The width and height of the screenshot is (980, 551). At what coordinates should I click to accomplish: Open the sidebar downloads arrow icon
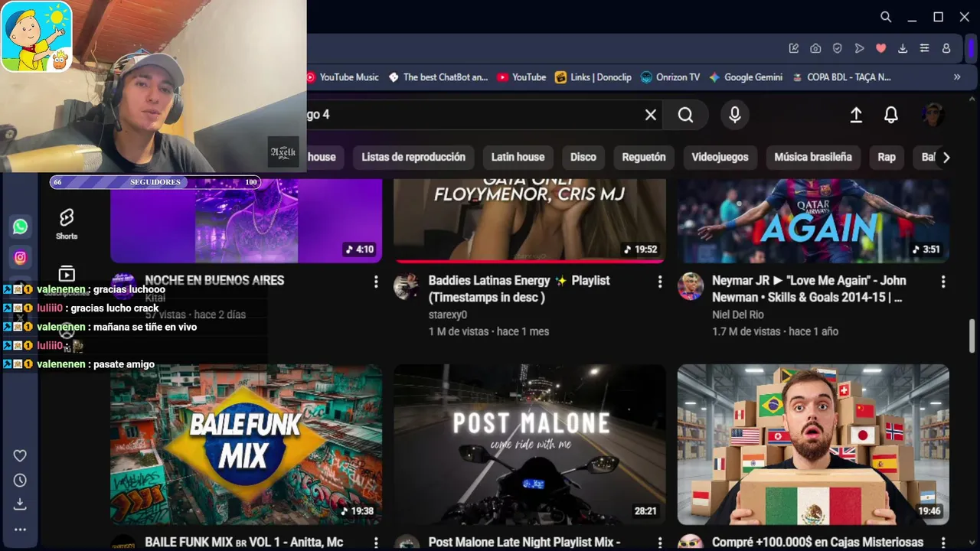click(20, 504)
